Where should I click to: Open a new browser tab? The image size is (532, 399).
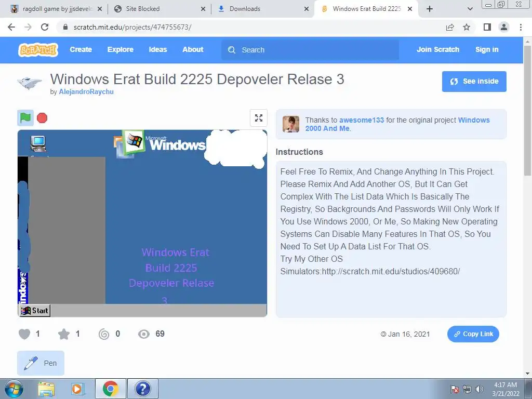click(x=430, y=9)
